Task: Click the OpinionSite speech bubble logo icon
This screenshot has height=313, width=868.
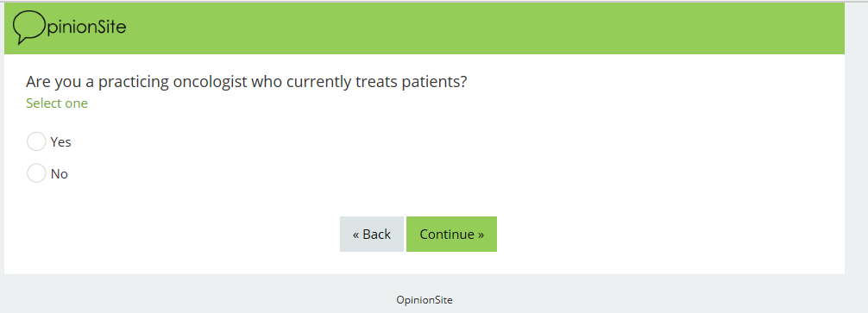Action: [28, 27]
